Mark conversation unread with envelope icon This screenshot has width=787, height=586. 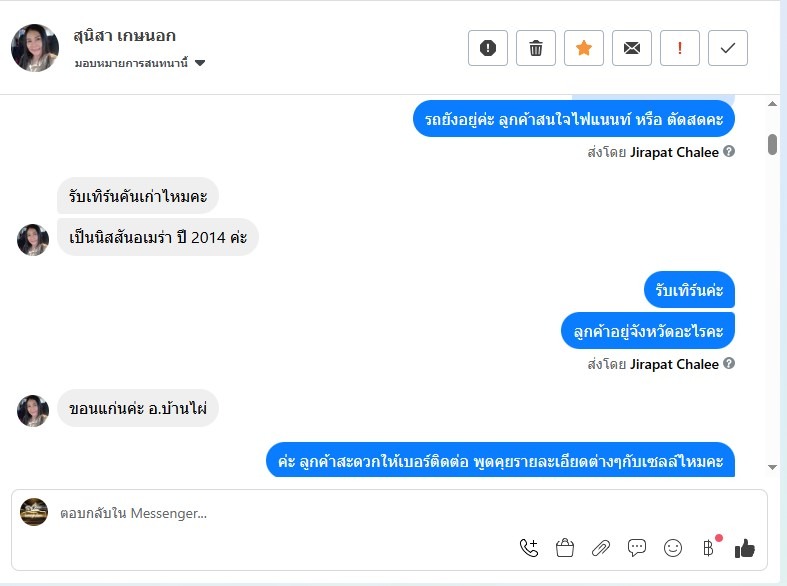pyautogui.click(x=632, y=48)
